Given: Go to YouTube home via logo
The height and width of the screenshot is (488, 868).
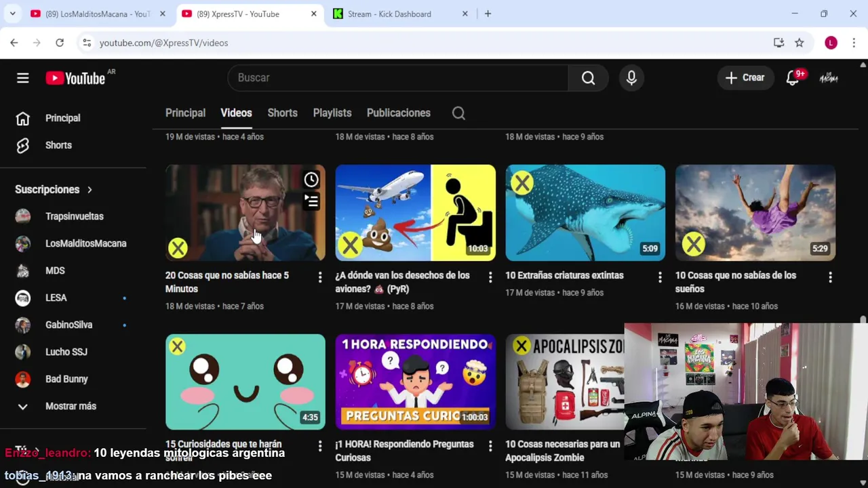Looking at the screenshot, I should 75,78.
